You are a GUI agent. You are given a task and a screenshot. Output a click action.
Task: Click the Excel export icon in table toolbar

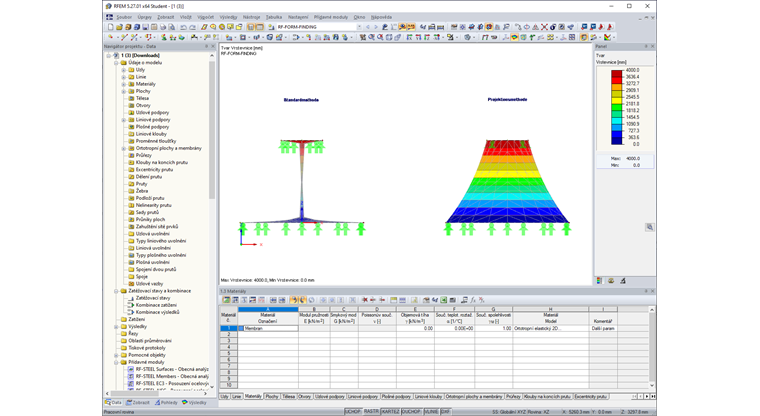click(443, 300)
